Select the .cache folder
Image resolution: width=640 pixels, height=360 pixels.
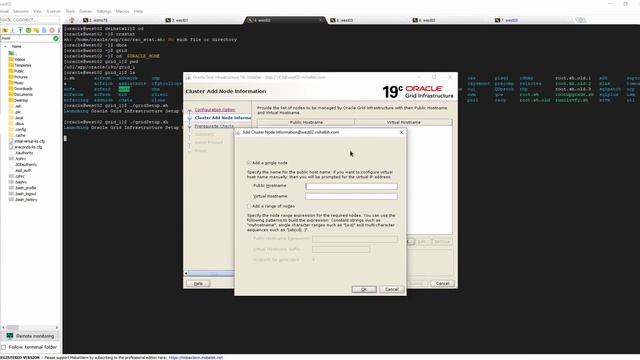[17, 135]
